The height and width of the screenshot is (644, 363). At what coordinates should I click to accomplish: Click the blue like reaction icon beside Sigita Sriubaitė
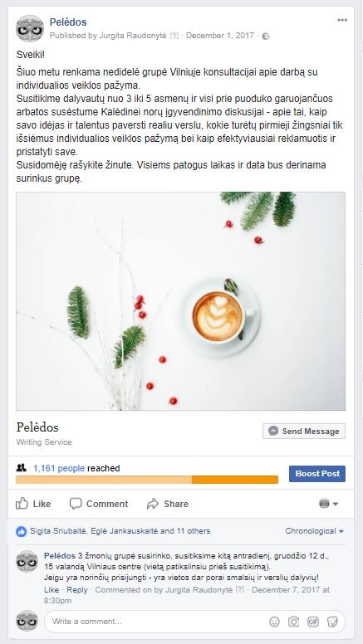point(21,531)
